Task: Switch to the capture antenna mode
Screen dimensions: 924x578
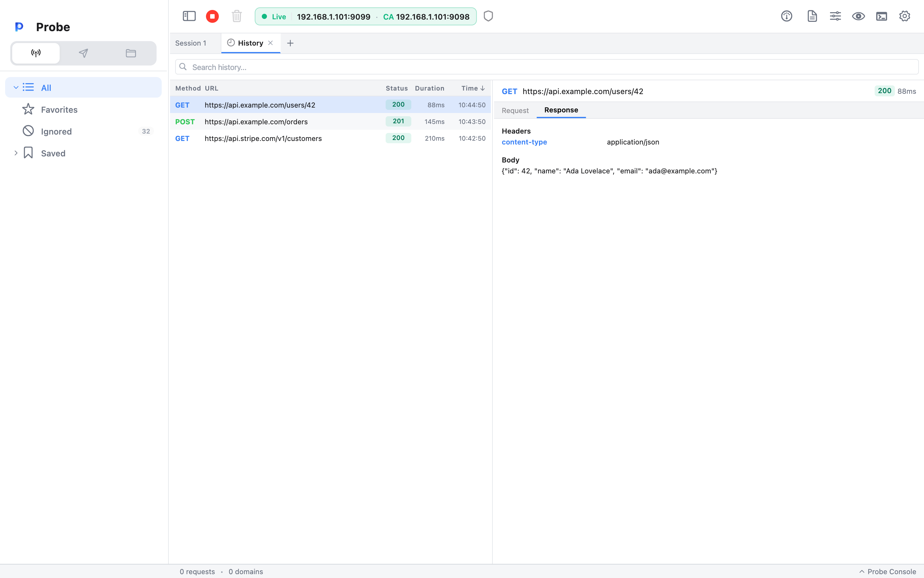Action: point(36,53)
